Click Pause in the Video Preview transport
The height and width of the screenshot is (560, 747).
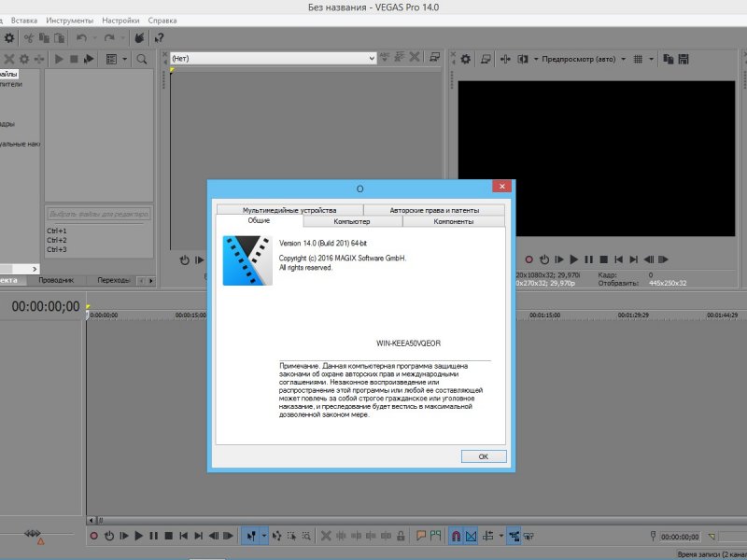[x=589, y=259]
